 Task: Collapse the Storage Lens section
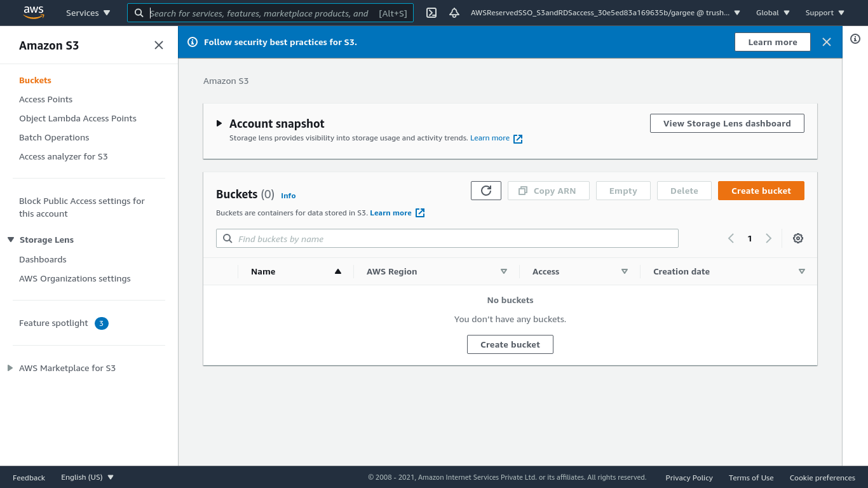(11, 240)
